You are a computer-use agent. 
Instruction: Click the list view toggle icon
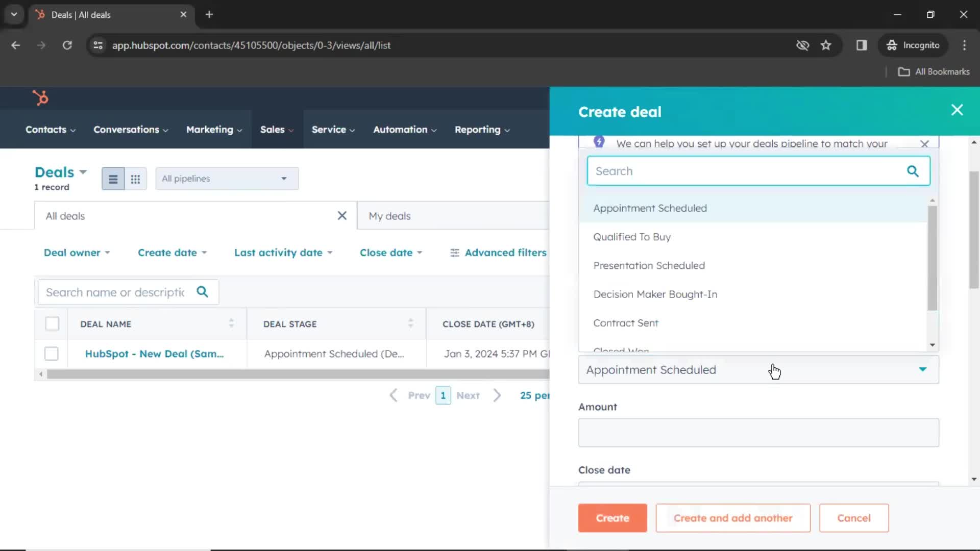tap(112, 178)
